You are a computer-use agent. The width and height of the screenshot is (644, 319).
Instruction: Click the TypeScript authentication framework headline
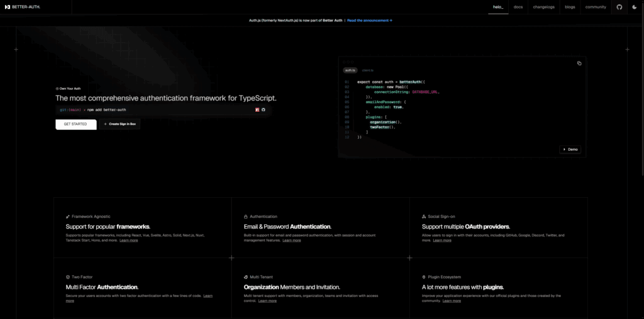coord(166,99)
